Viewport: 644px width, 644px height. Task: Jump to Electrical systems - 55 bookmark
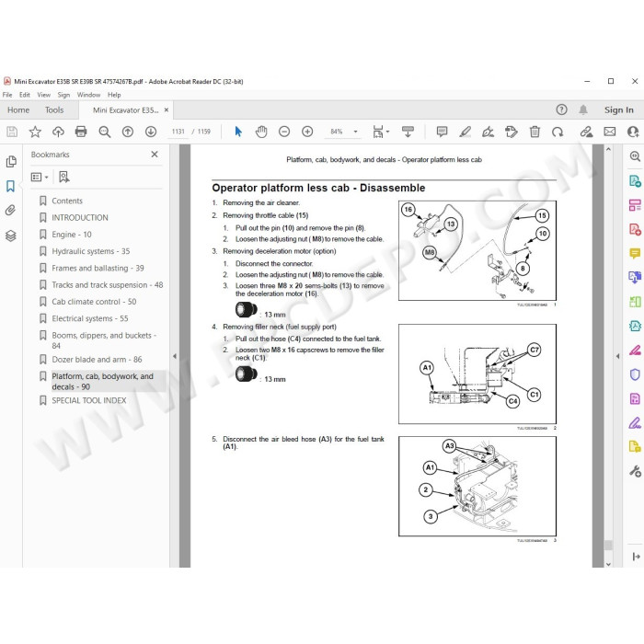point(90,318)
